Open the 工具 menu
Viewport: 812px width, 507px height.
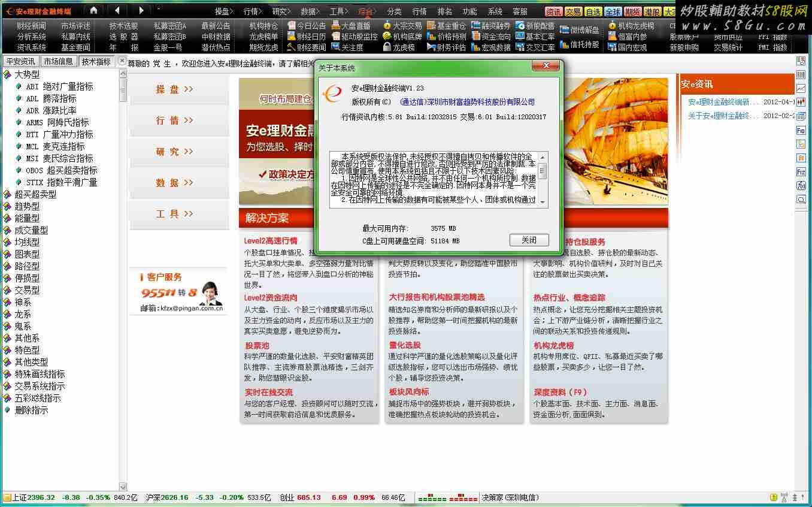(x=340, y=11)
